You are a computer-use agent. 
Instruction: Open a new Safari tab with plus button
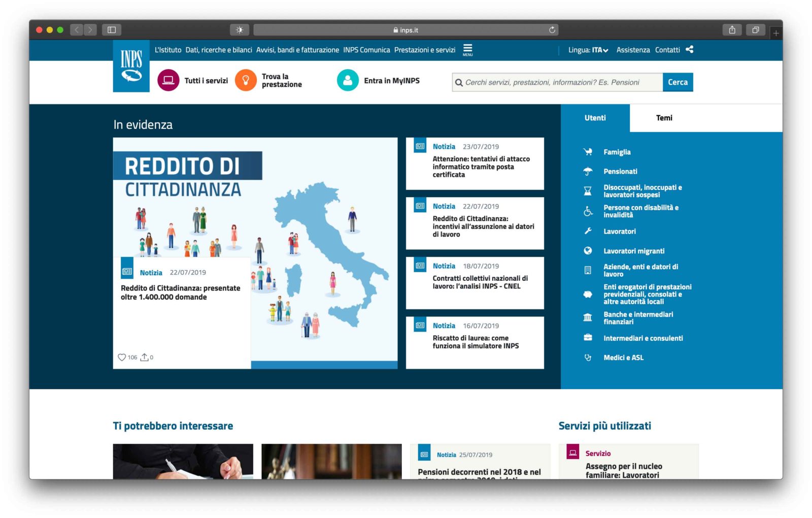coord(775,34)
